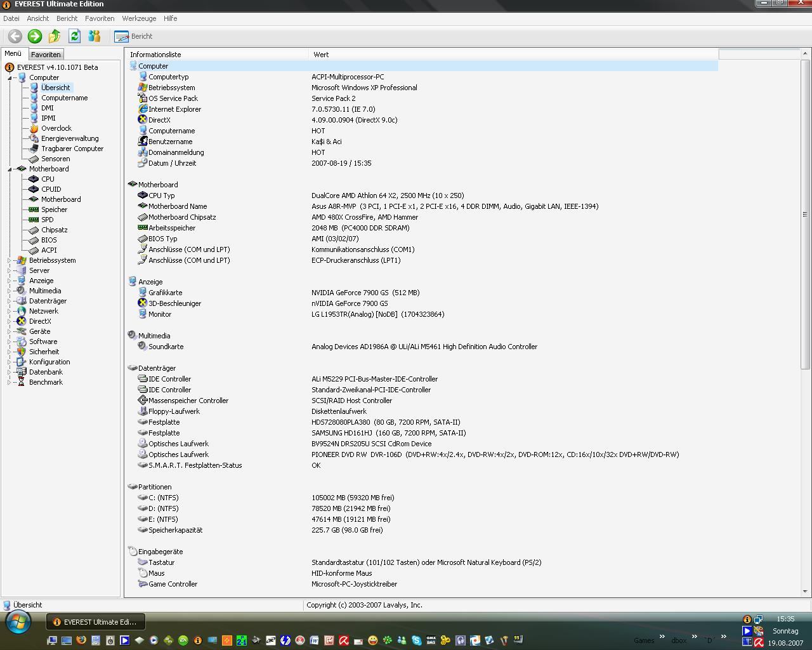Click scrollbar down arrow in list

(x=805, y=591)
